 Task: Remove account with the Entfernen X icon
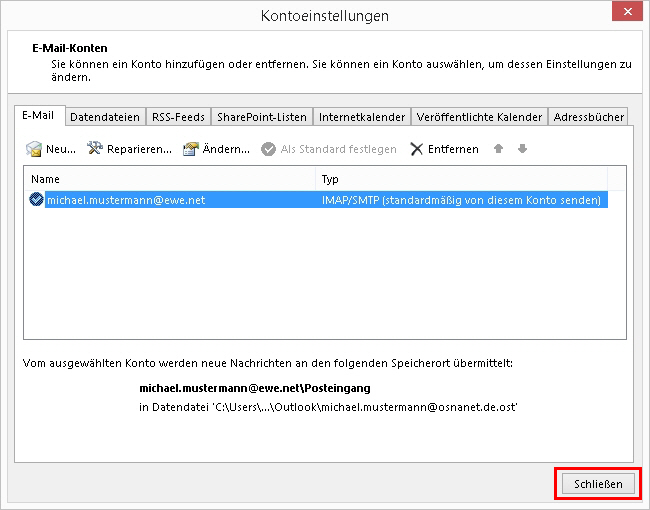(417, 149)
